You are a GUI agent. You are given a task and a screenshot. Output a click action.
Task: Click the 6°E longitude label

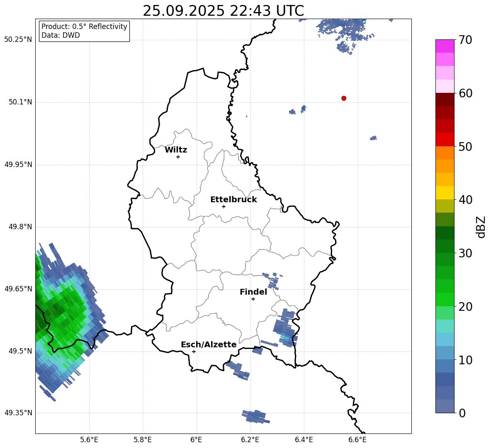[196, 440]
